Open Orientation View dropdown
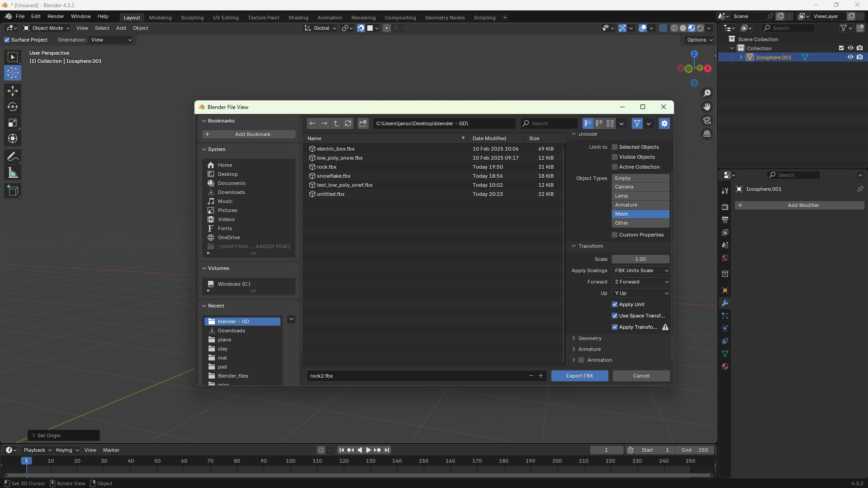This screenshot has width=868, height=488. pyautogui.click(x=111, y=40)
